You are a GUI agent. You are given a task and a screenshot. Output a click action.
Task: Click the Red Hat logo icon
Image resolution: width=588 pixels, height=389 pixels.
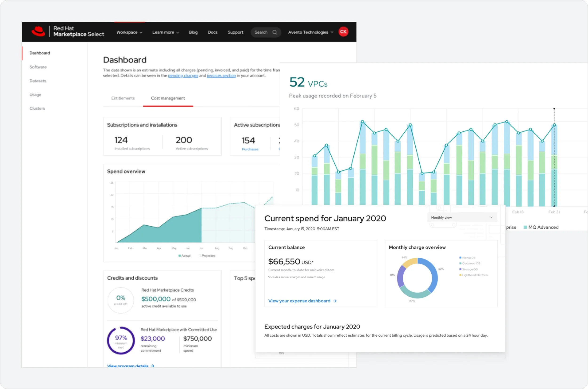point(38,31)
